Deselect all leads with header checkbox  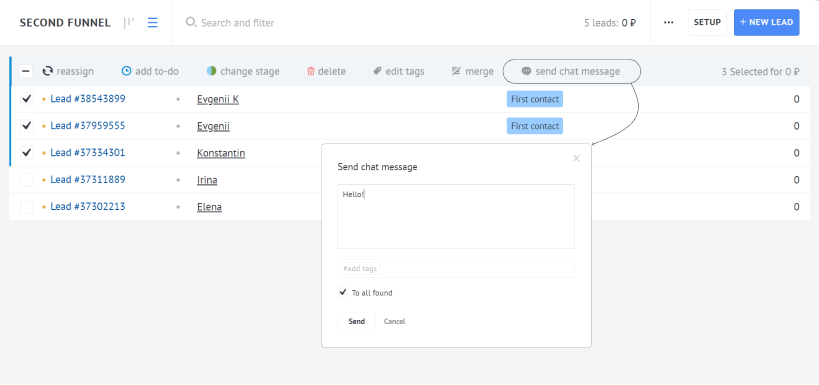pos(26,71)
